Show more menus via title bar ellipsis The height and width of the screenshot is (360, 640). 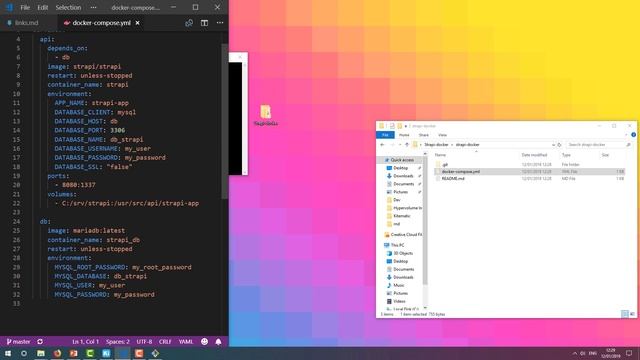pyautogui.click(x=93, y=7)
